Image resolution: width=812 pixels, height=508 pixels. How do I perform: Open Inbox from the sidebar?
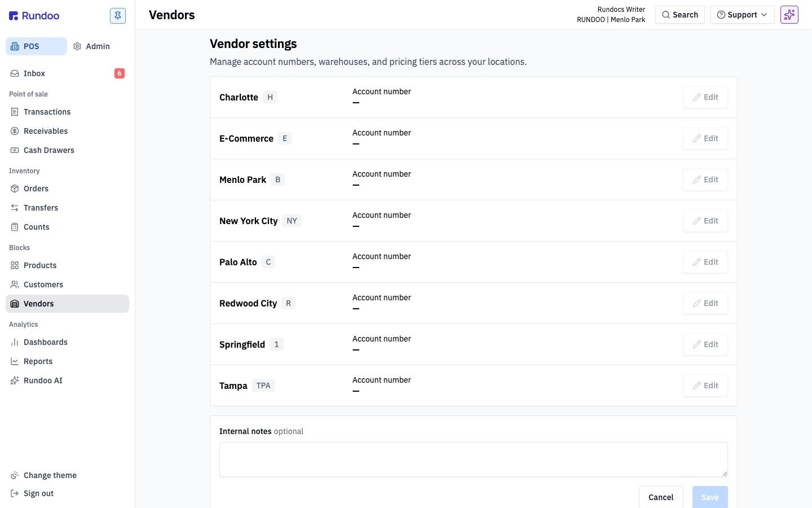(x=67, y=73)
